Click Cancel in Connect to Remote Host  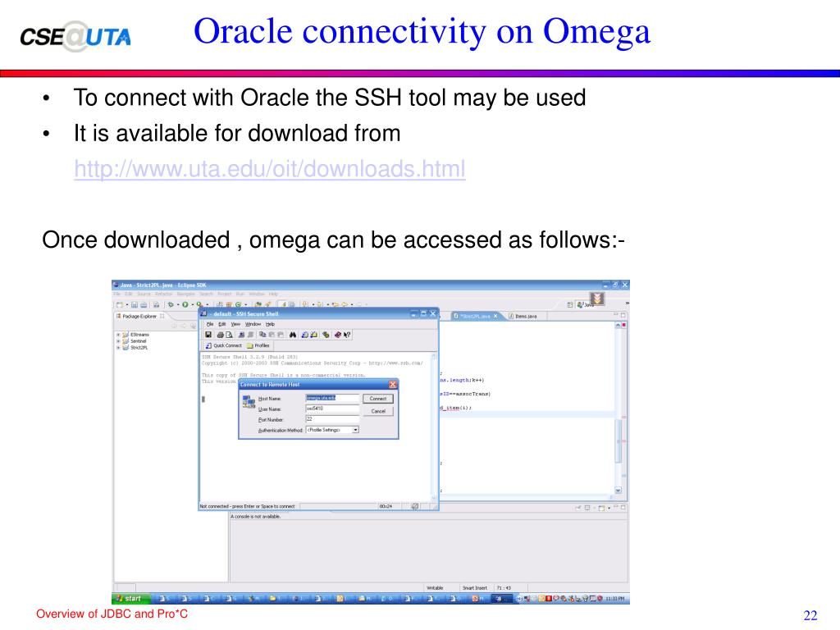coord(377,412)
